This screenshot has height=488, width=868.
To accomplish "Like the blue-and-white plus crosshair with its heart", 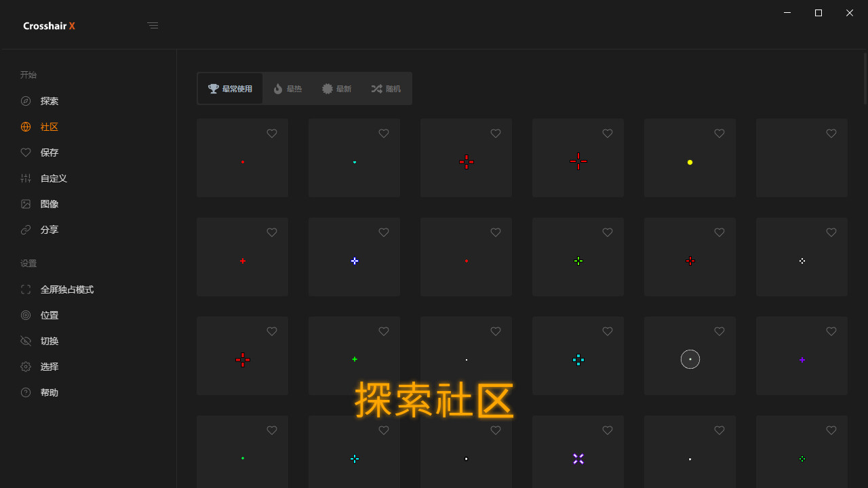I will coord(384,232).
